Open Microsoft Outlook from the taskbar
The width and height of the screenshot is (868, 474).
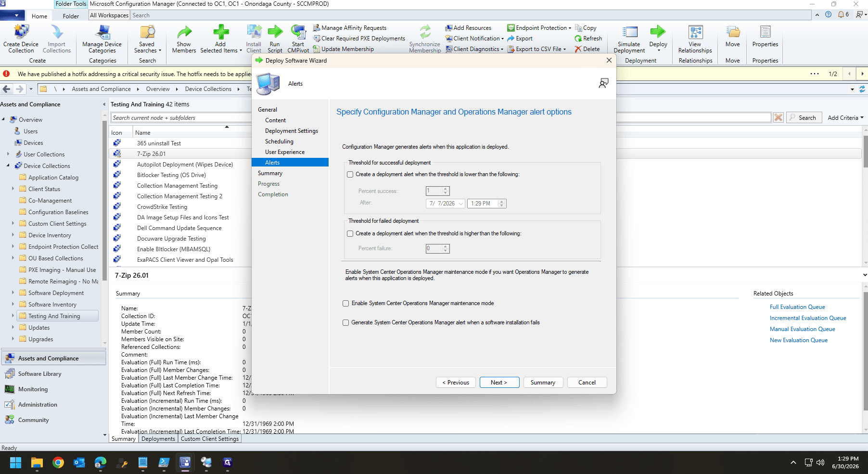coord(79,462)
